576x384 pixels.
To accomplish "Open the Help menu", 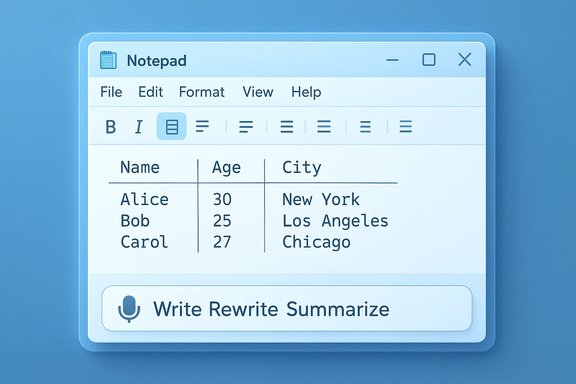I will (306, 92).
